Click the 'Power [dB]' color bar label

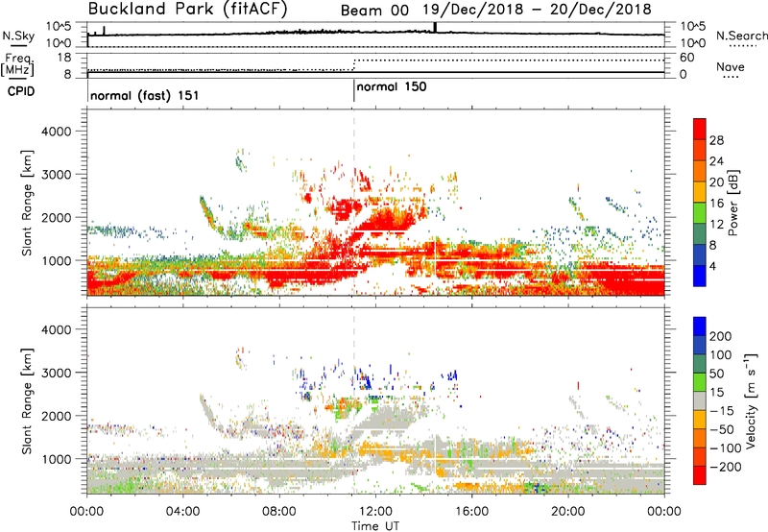coord(732,203)
